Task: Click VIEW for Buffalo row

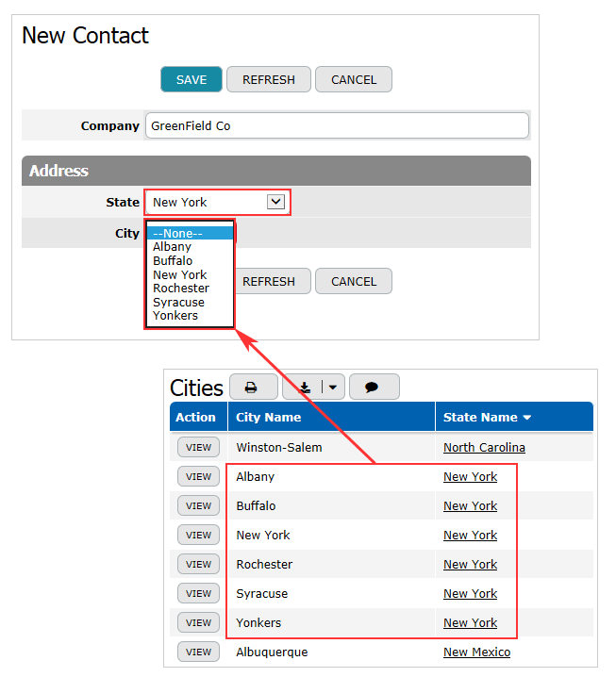Action: click(x=198, y=505)
